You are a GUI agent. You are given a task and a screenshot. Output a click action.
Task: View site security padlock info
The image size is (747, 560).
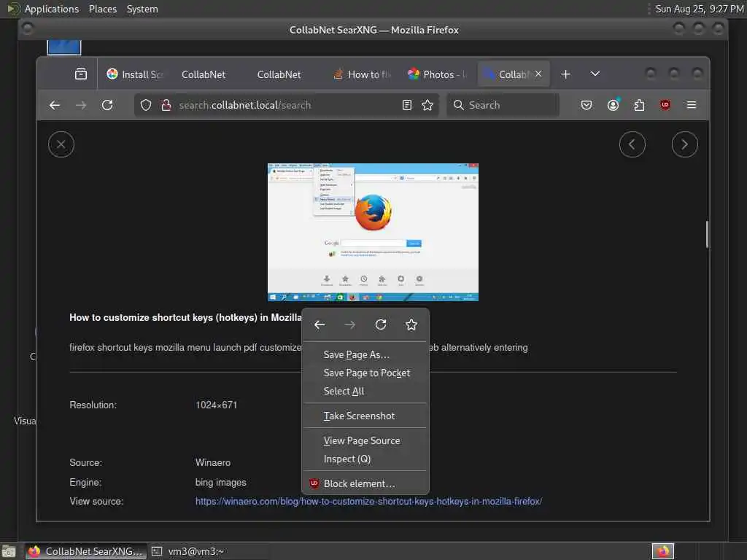pyautogui.click(x=166, y=105)
